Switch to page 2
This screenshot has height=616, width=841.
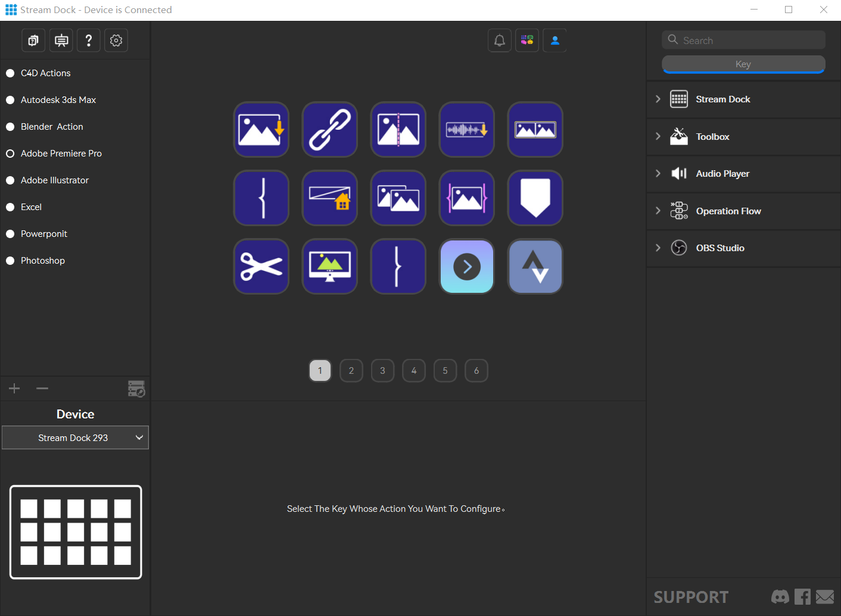pyautogui.click(x=351, y=371)
